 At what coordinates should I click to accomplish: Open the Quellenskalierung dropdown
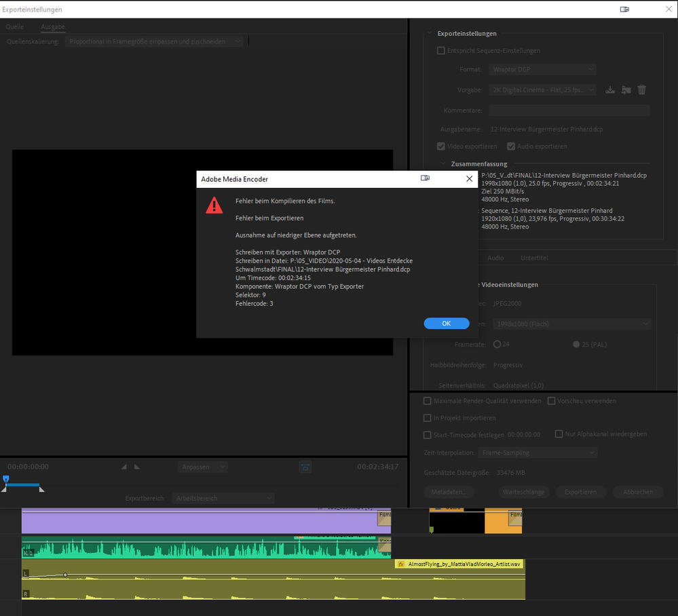153,41
